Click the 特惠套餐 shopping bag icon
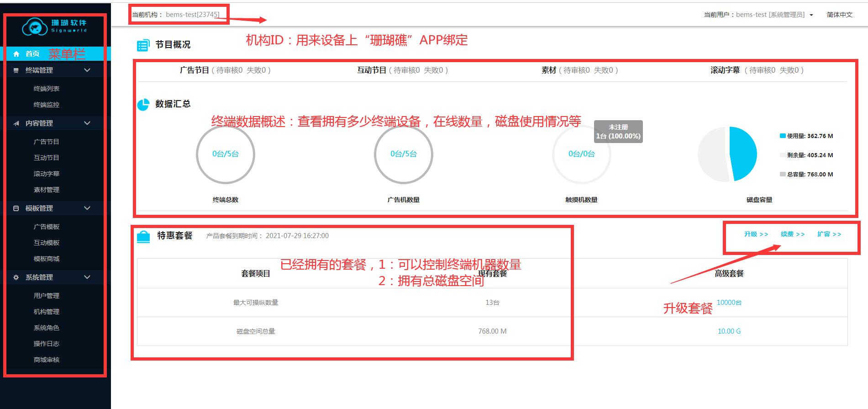This screenshot has width=868, height=409. point(143,237)
